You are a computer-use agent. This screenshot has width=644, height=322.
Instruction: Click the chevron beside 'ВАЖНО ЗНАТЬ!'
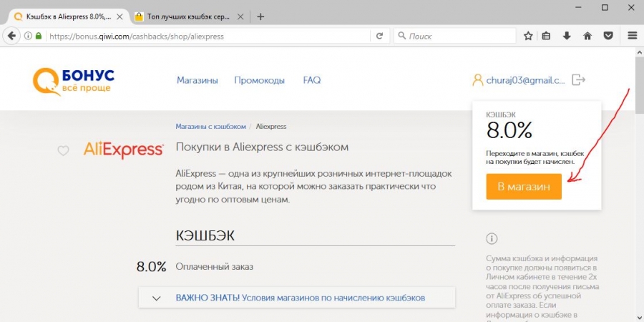[156, 298]
